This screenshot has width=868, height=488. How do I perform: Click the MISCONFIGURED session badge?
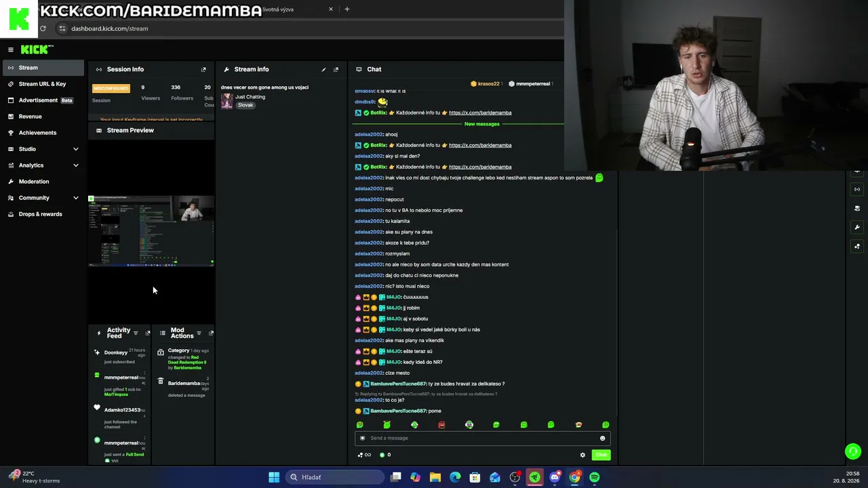point(111,89)
